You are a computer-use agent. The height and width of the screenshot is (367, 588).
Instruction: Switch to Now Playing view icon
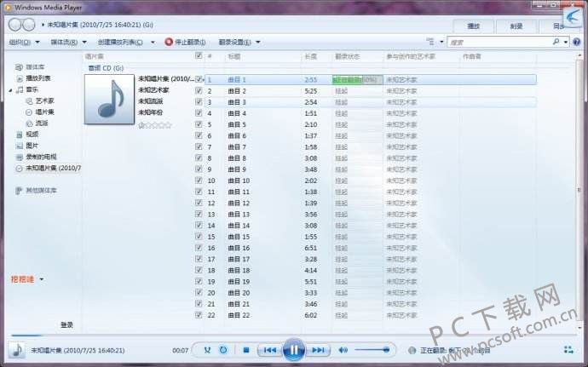pos(568,350)
